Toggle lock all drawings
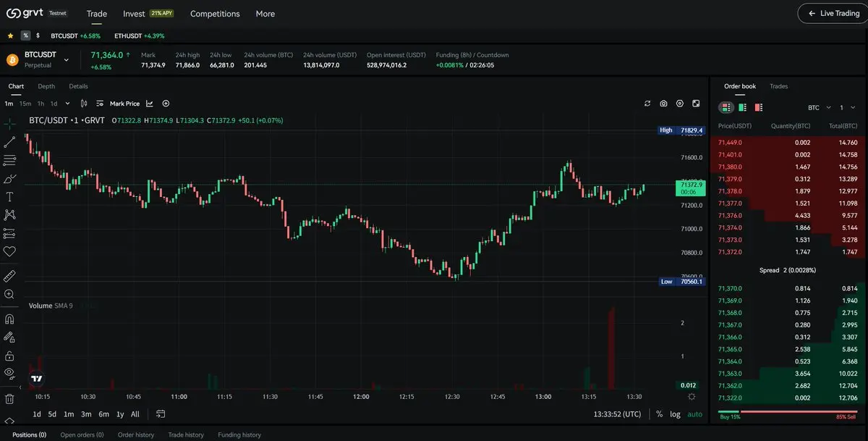Image resolution: width=868 pixels, height=441 pixels. pyautogui.click(x=9, y=356)
